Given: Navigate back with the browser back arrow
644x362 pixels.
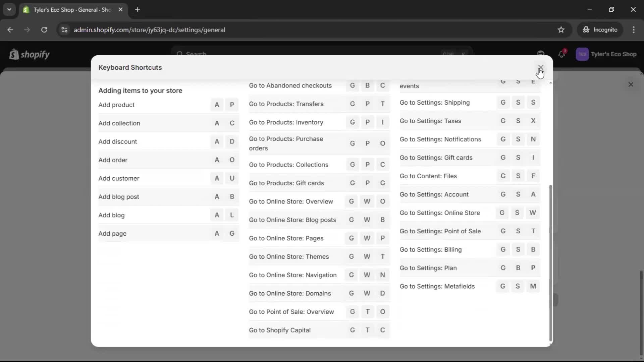Looking at the screenshot, I should 10,29.
